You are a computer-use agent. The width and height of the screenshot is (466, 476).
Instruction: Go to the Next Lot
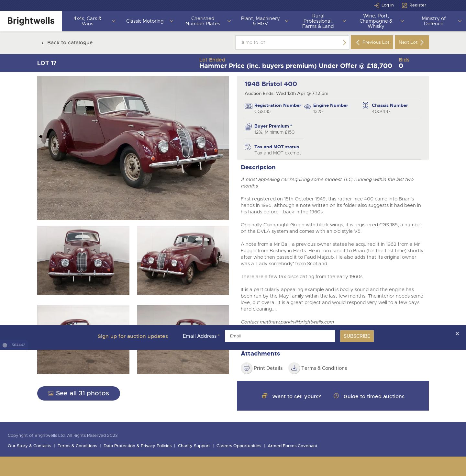point(412,42)
